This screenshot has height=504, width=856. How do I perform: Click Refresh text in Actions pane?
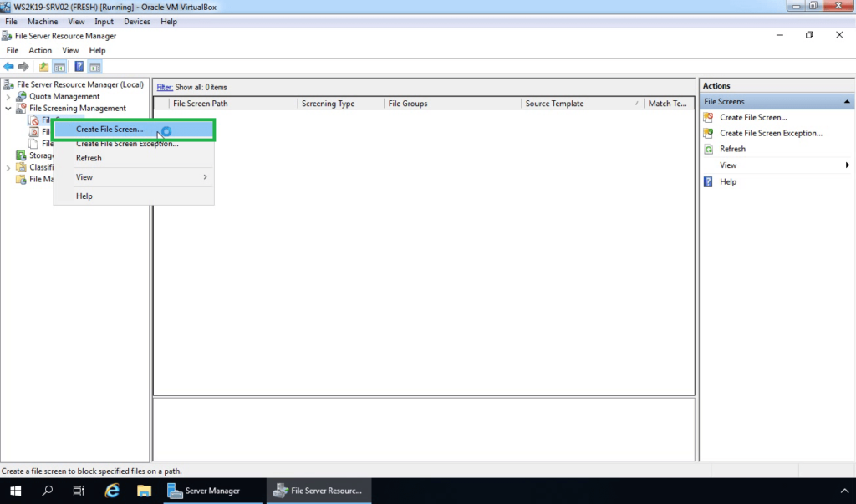click(x=732, y=149)
